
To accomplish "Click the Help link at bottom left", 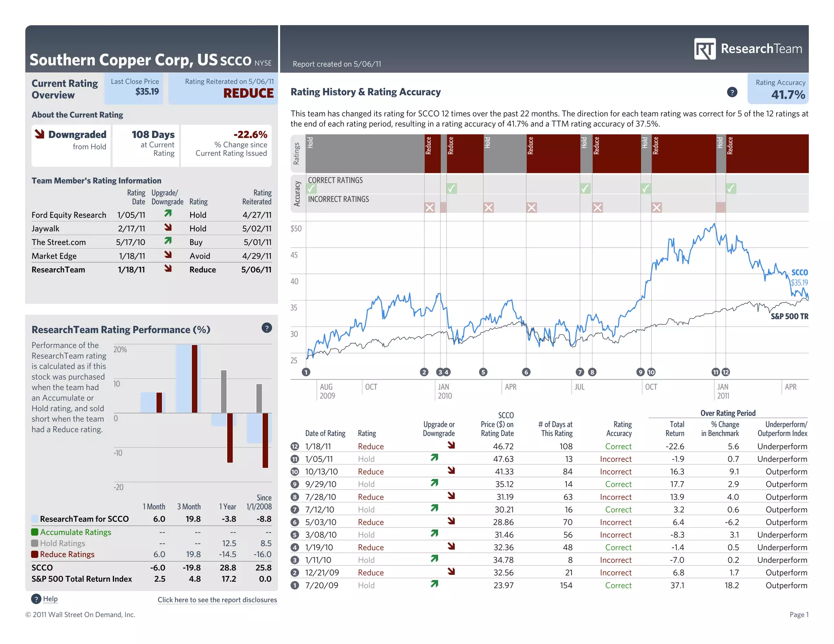I will coord(50,599).
